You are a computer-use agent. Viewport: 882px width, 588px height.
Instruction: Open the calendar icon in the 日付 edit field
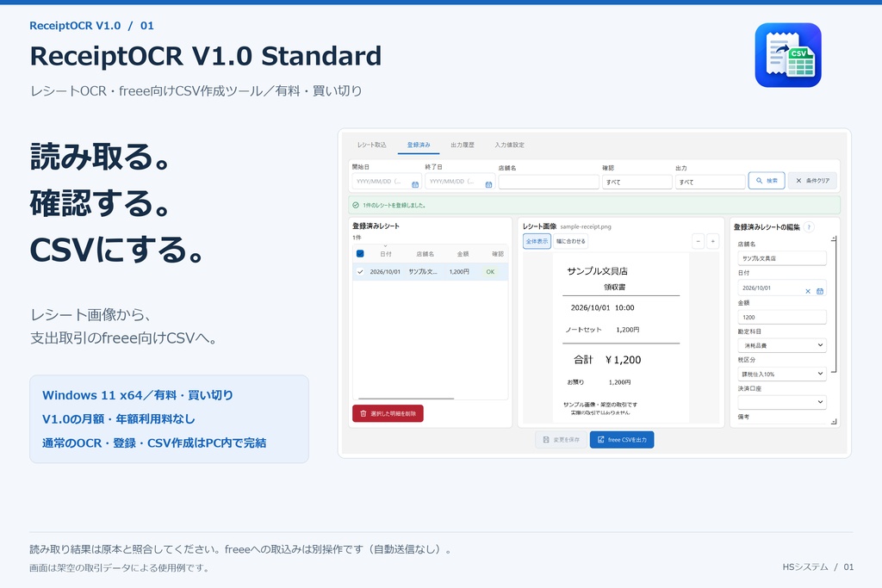coord(820,291)
